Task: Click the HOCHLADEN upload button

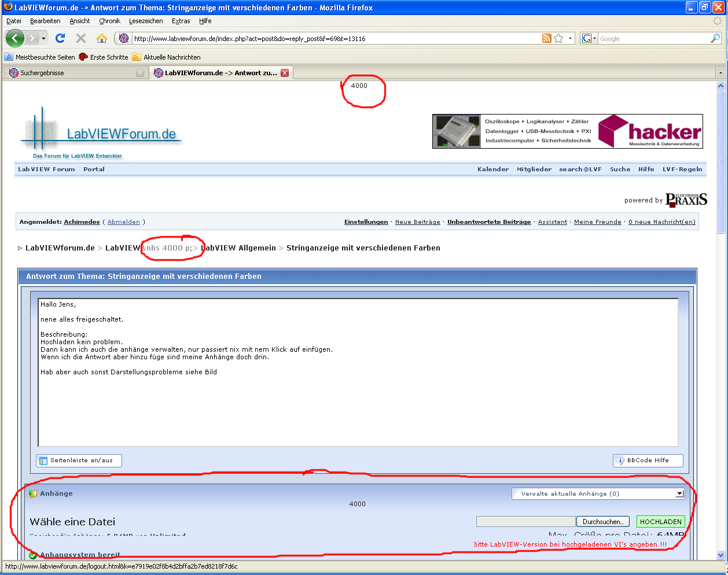Action: pyautogui.click(x=661, y=522)
